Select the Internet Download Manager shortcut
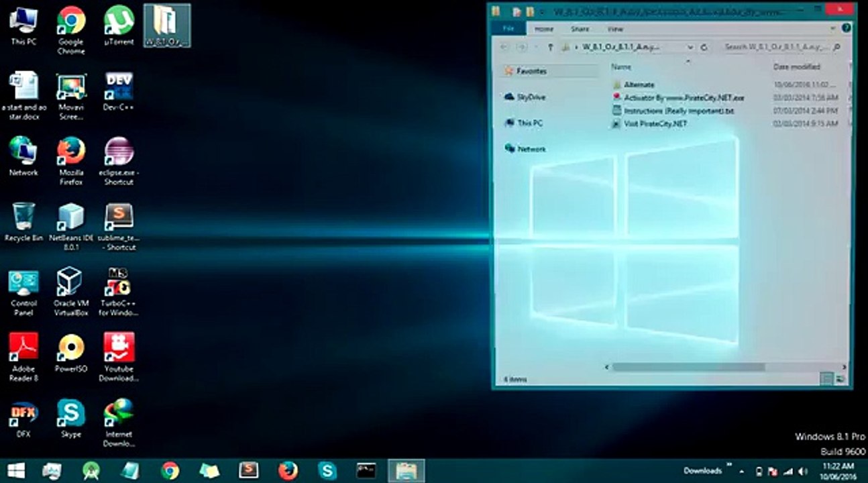 pos(119,423)
